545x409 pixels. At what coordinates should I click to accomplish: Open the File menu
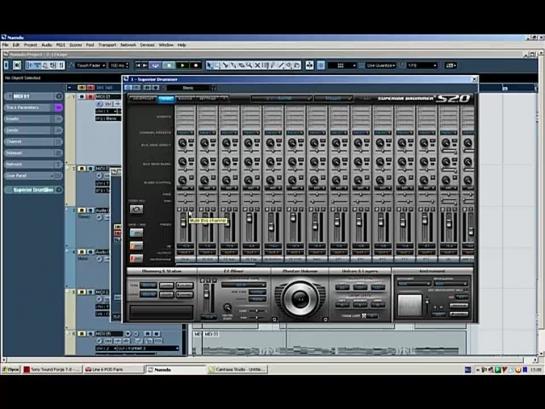tap(5, 45)
